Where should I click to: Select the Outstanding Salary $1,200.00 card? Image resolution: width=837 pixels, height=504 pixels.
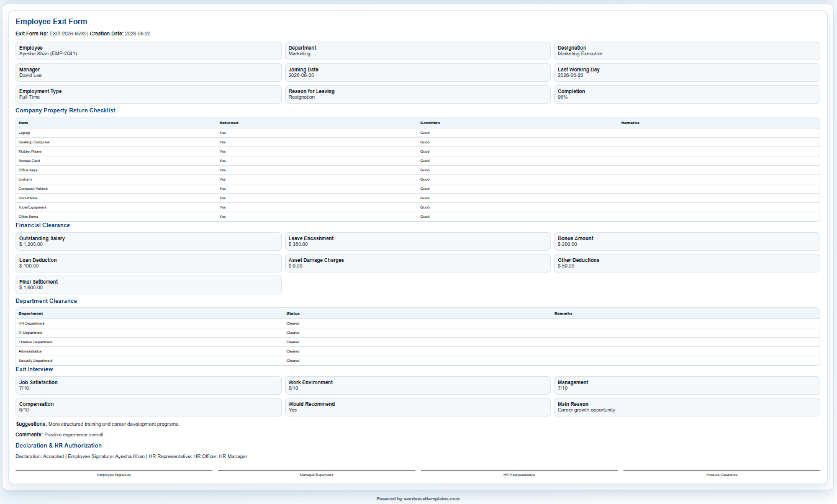tap(148, 241)
